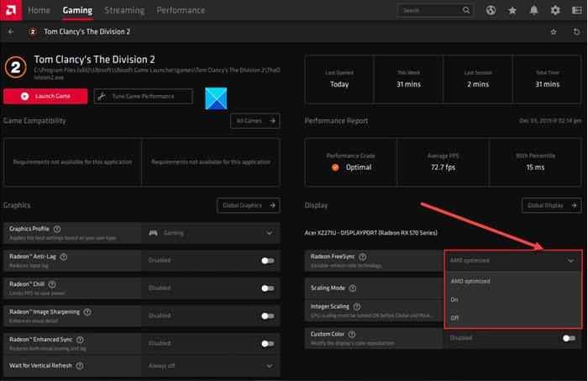Click the AMD logo icon
Viewport: 588px width, 381px height.
pos(11,10)
